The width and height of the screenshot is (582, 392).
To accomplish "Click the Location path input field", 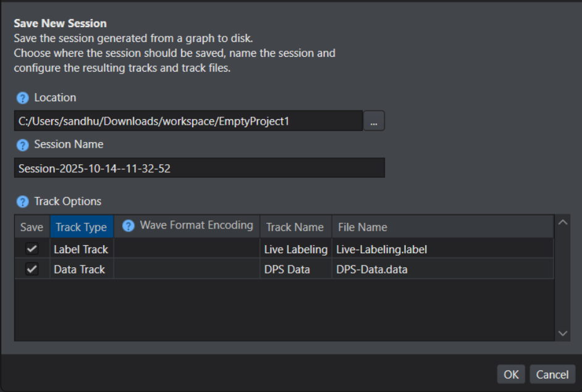I will tap(188, 122).
